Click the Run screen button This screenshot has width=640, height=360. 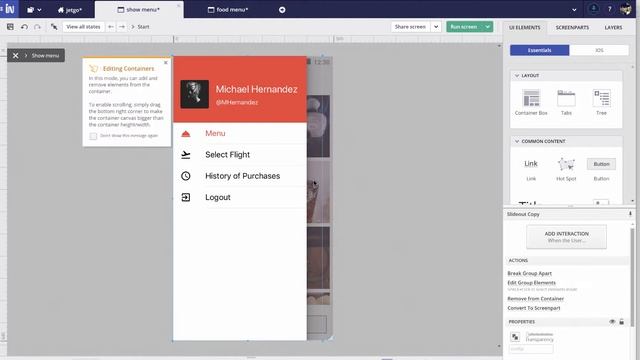coord(464,27)
